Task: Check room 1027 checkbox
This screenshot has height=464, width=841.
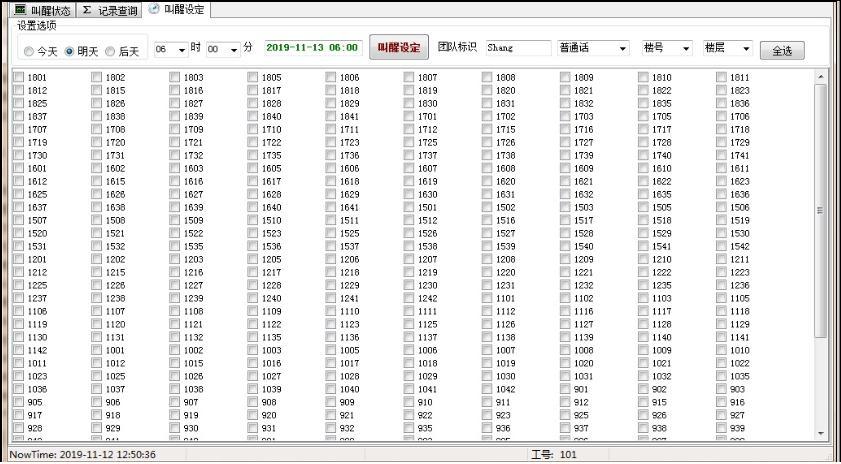Action: click(x=253, y=376)
